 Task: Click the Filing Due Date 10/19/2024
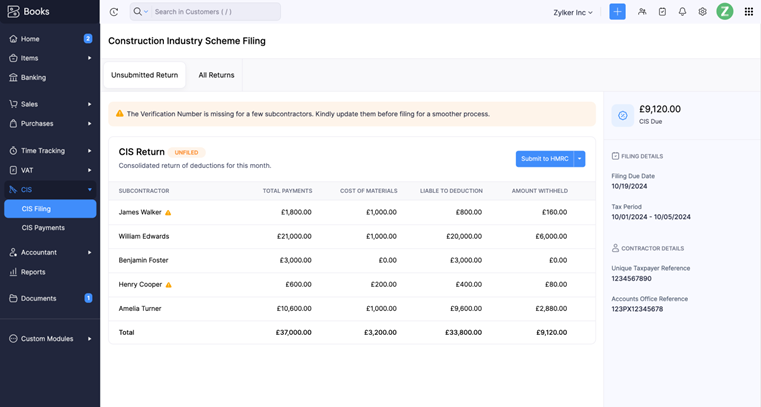(x=629, y=186)
